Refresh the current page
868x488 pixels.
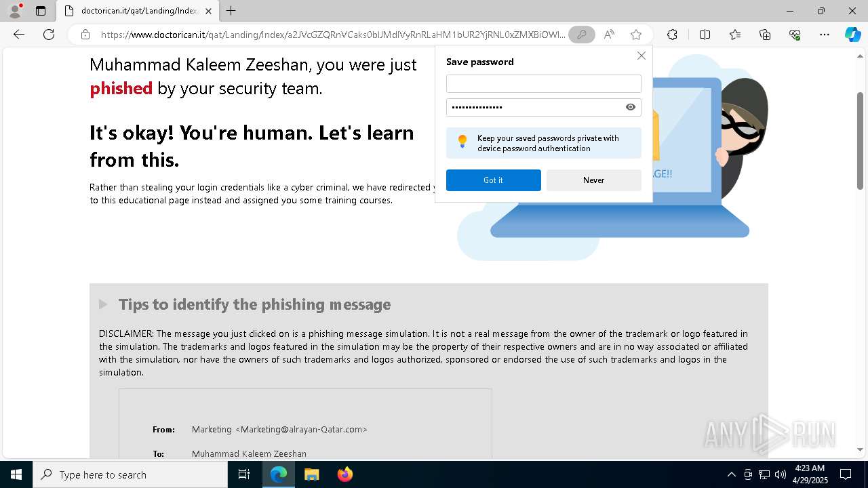pos(49,35)
